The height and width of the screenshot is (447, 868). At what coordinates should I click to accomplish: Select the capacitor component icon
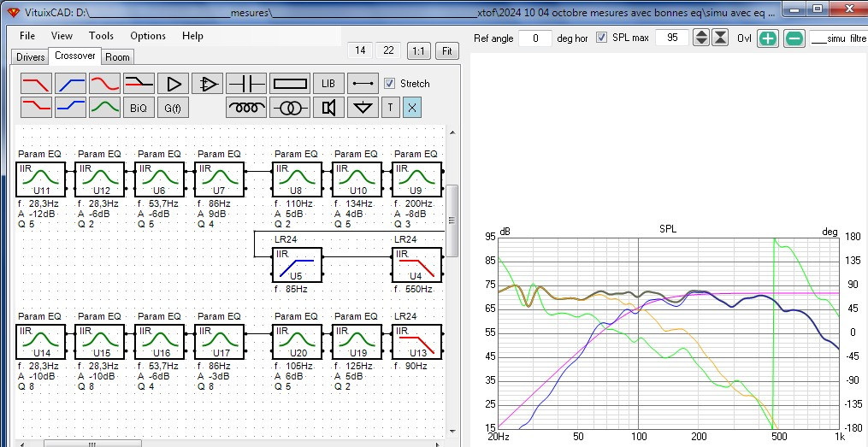(x=246, y=84)
